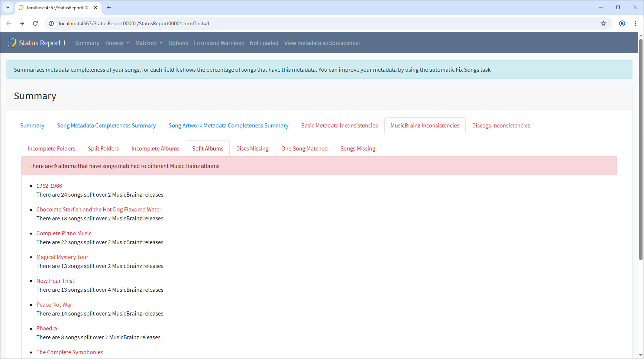Switch to Basic Metadata Inconsistencies tab
Screen dimensions: 644x359
(x=339, y=126)
